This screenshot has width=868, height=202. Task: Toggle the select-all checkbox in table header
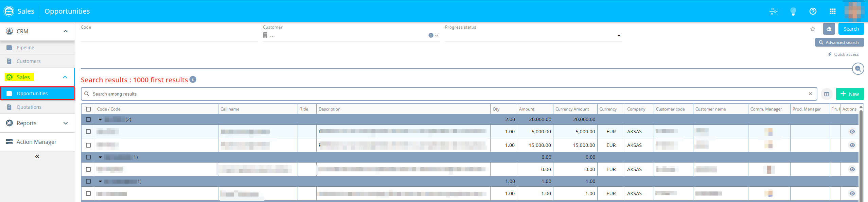pos(88,109)
